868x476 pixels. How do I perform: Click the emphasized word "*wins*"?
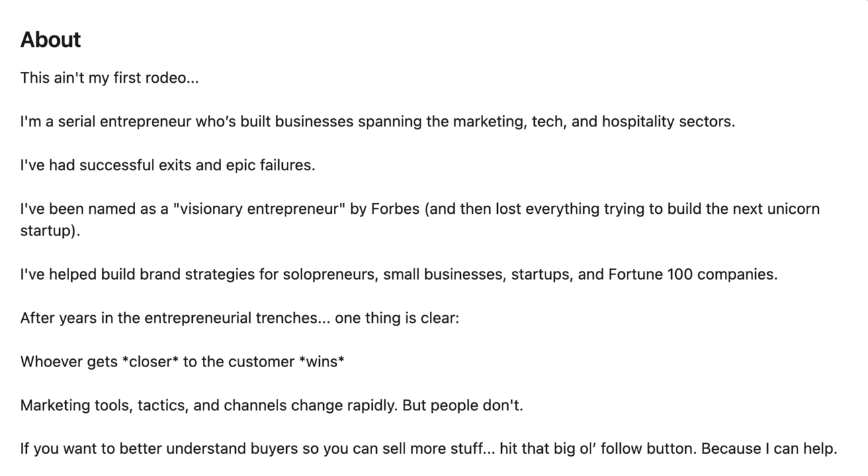pos(321,362)
